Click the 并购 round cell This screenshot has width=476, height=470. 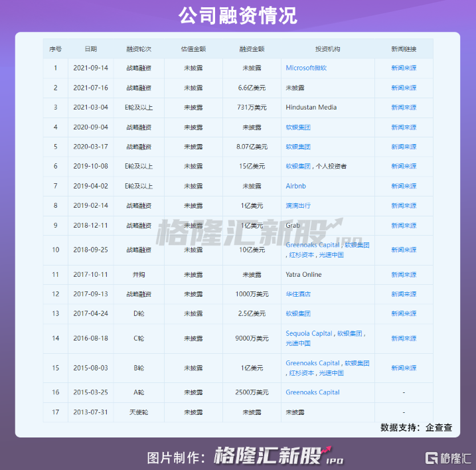coord(139,274)
